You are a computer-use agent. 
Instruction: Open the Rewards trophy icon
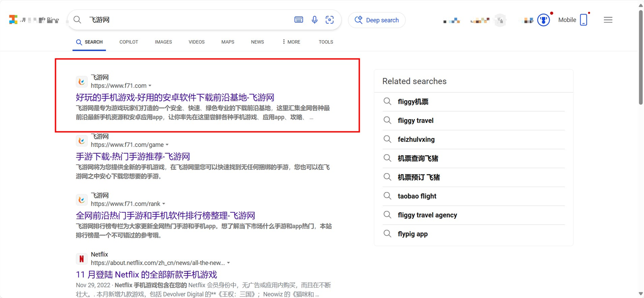coord(543,20)
